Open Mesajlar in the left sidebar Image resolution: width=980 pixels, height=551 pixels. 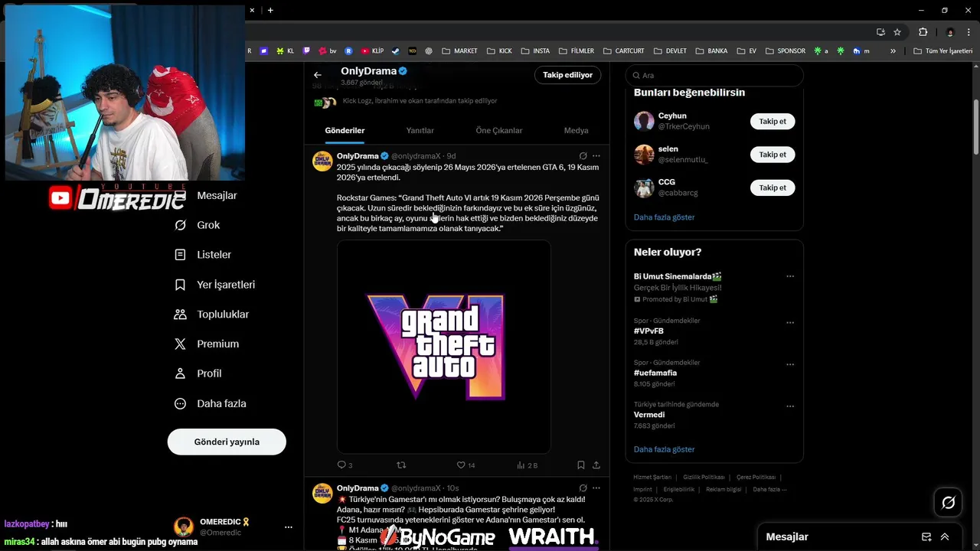click(x=217, y=195)
